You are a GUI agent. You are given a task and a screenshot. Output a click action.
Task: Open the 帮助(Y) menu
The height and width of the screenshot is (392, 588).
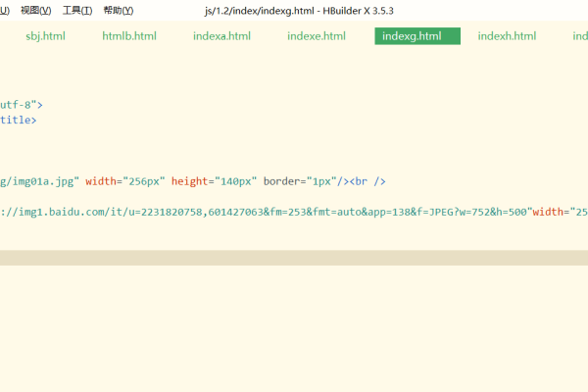tap(118, 11)
